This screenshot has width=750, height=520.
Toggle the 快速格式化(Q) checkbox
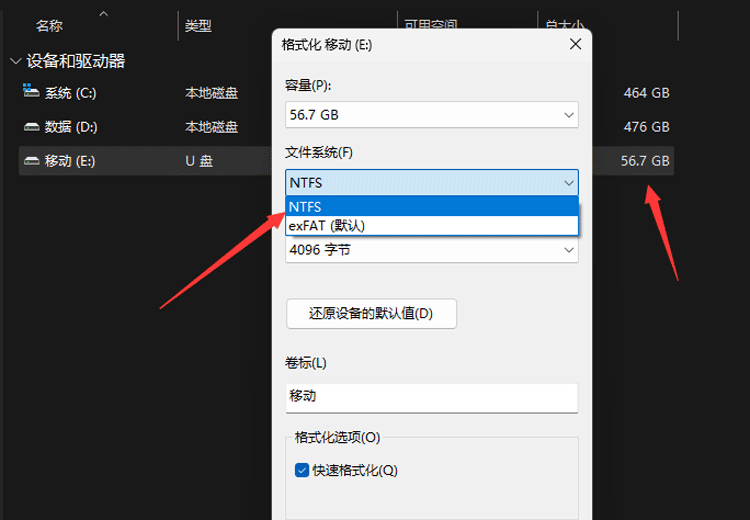click(x=301, y=470)
